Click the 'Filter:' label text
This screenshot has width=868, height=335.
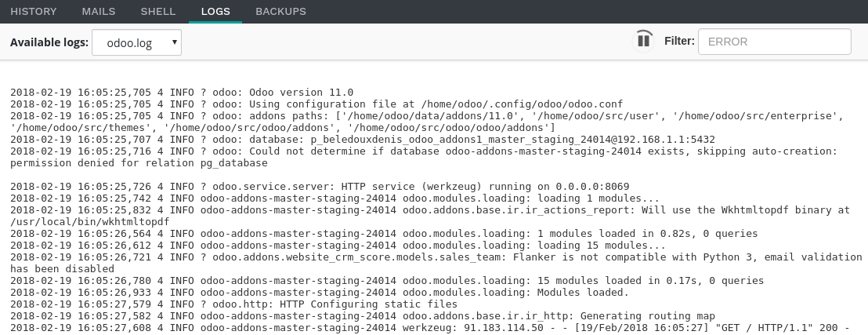(679, 41)
